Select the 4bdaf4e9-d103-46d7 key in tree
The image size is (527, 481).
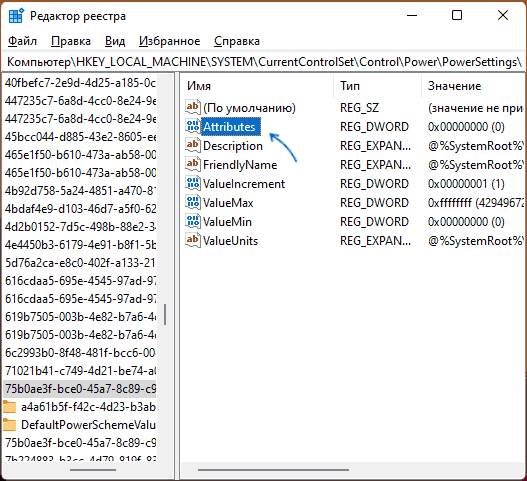pyautogui.click(x=80, y=209)
